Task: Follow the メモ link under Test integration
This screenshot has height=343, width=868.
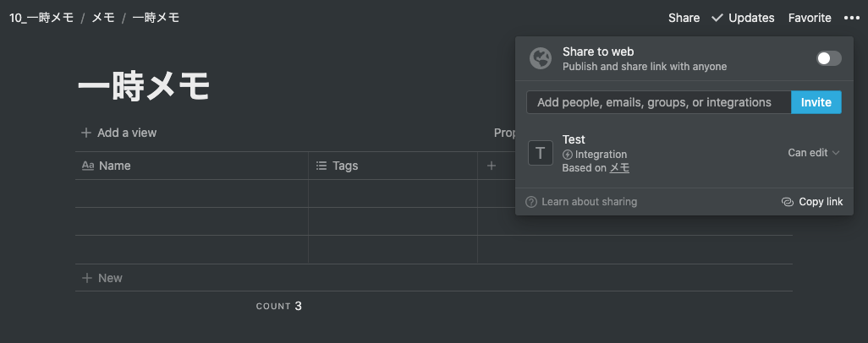Action: 619,168
